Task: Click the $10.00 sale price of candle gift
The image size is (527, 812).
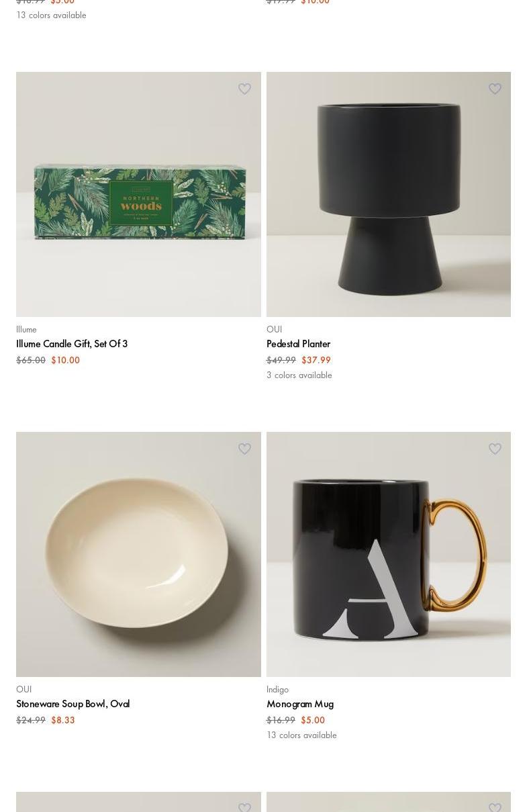Action: (x=66, y=360)
